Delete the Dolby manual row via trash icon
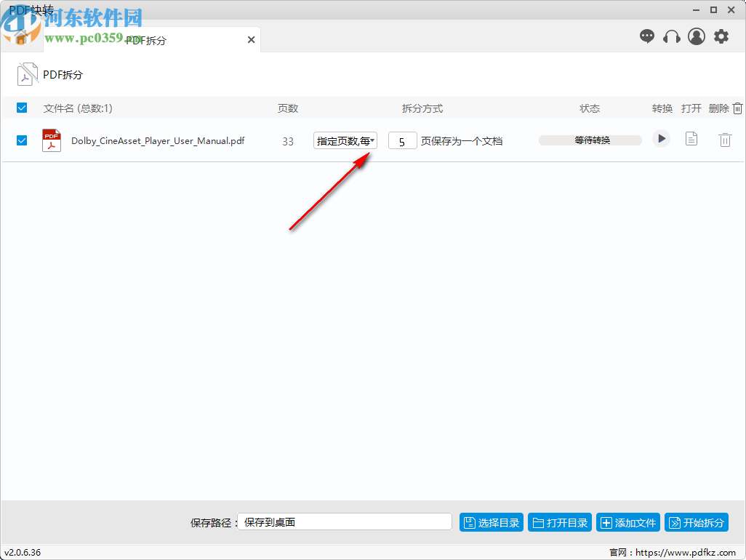 point(725,140)
